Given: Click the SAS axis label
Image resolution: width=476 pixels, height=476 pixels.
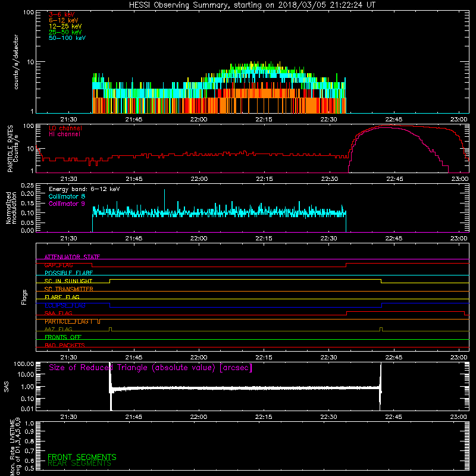Looking at the screenshot, I should point(7,386).
